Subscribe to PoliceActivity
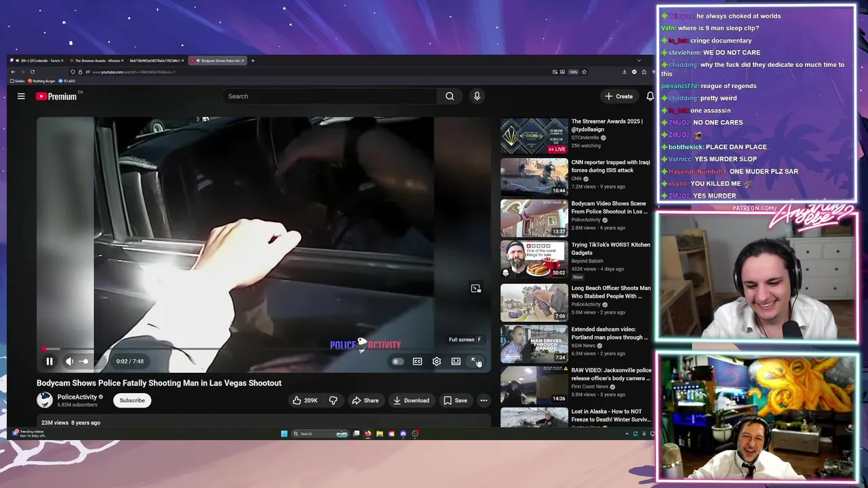 pos(132,401)
